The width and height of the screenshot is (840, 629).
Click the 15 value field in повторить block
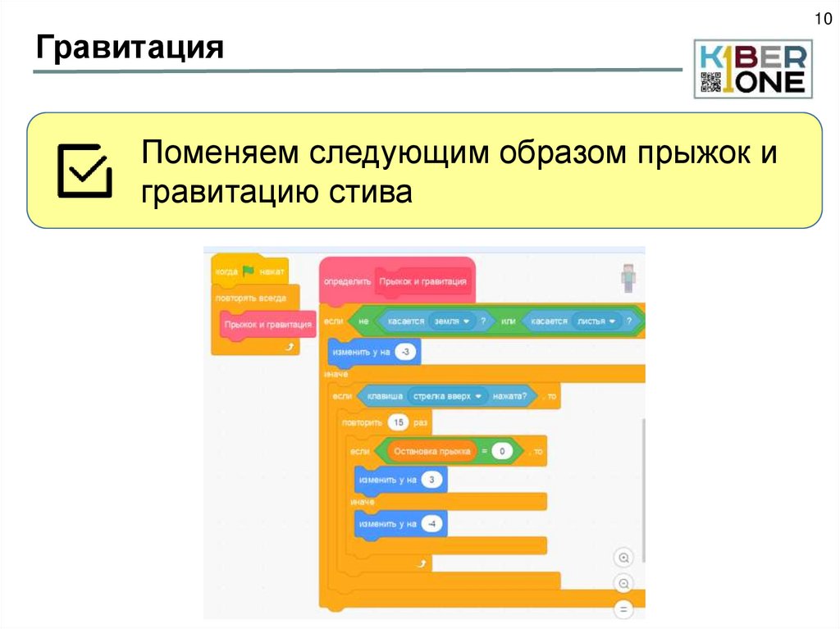399,423
